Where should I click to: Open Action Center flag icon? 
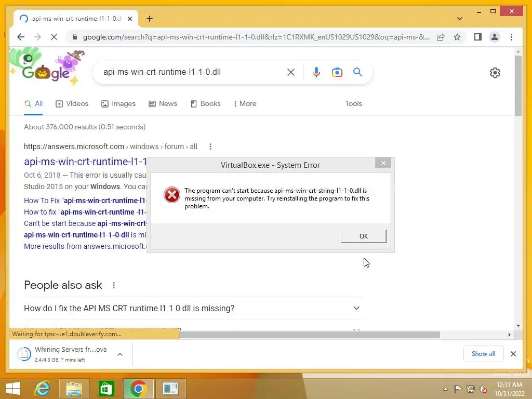click(x=458, y=389)
